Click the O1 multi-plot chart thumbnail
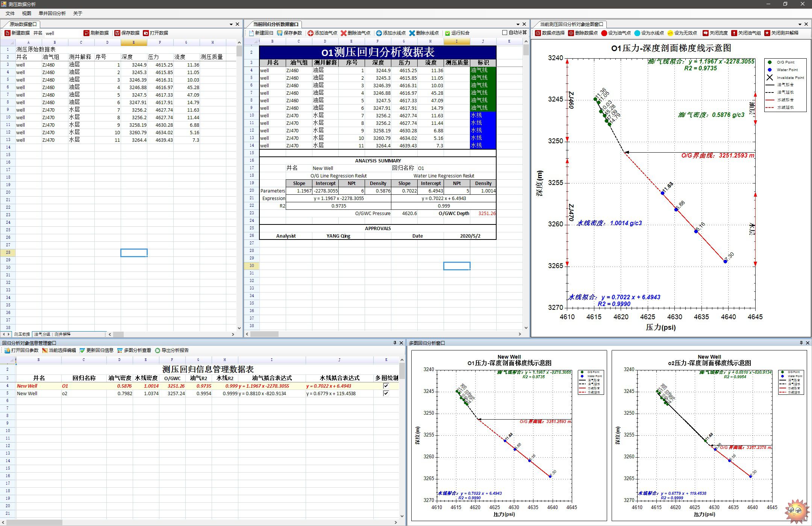Viewport: 812px width, 526px height. (509, 435)
